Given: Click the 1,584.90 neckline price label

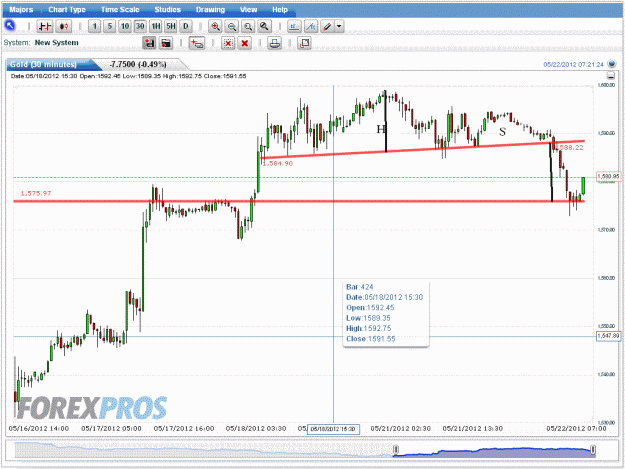Looking at the screenshot, I should (277, 163).
